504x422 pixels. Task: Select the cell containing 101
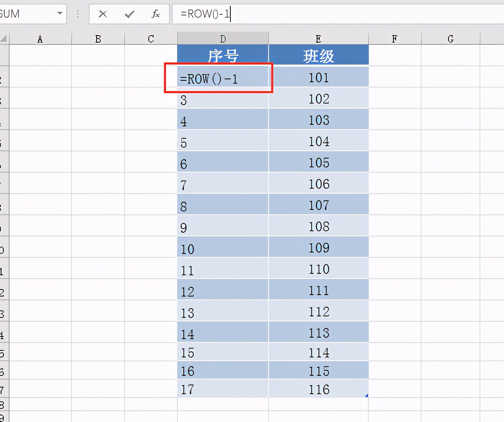(x=318, y=77)
